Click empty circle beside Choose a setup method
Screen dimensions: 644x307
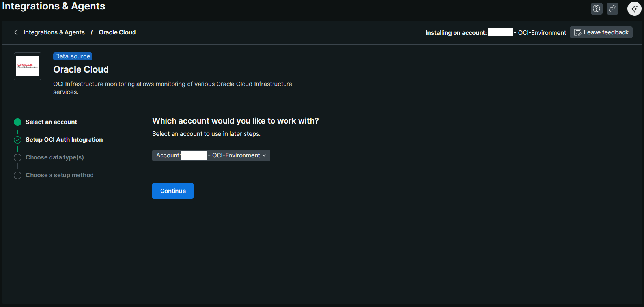tap(17, 175)
